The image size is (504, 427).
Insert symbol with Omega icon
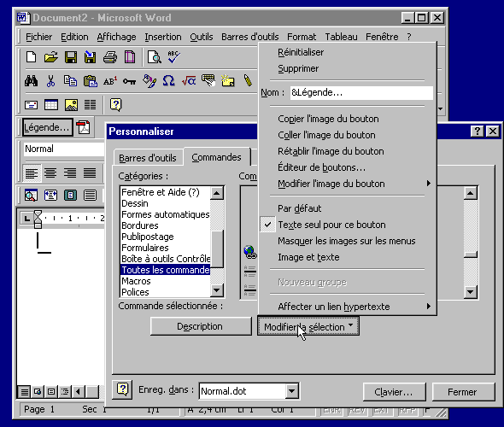pos(169,80)
